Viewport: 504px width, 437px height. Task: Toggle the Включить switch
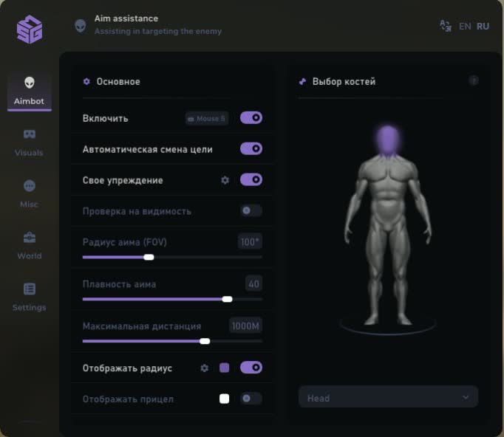[x=251, y=118]
